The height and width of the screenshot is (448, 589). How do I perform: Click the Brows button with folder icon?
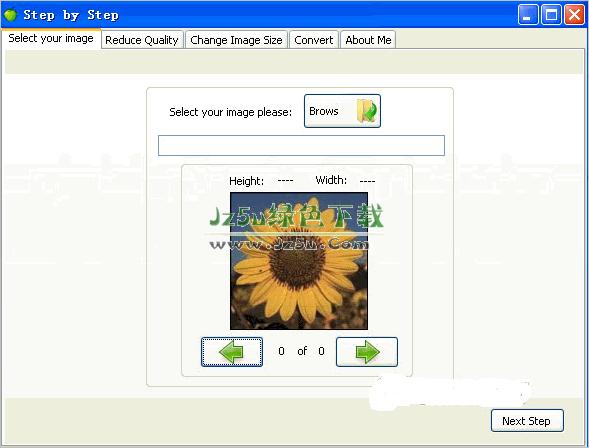[342, 111]
